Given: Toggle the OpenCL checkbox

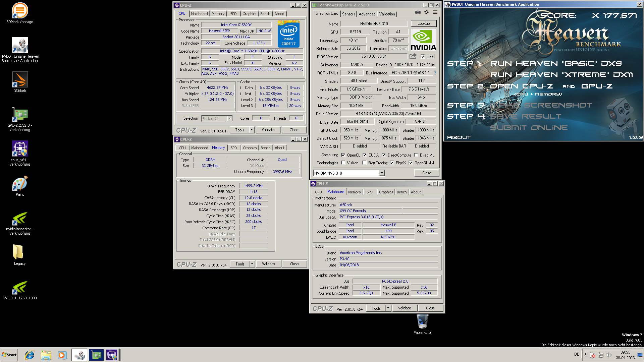Looking at the screenshot, I should [343, 155].
